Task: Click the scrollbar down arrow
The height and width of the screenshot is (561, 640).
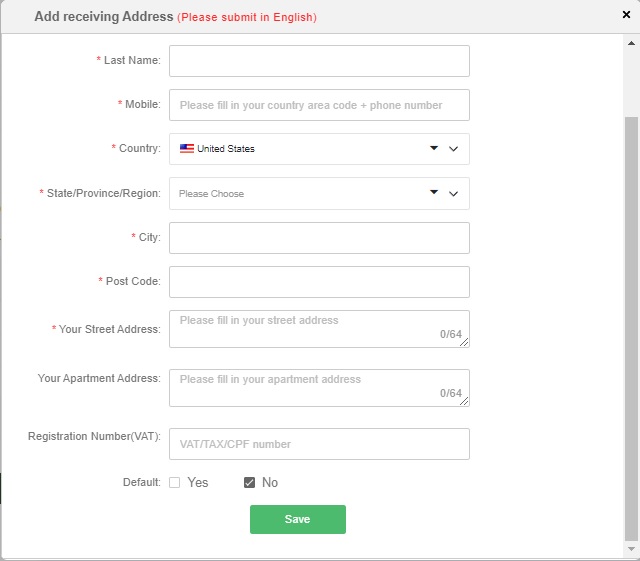Action: [631, 549]
